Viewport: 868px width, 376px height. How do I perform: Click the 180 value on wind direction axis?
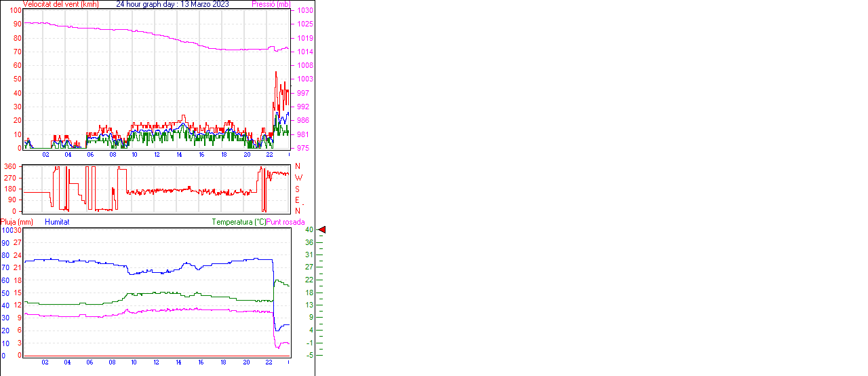coord(11,189)
